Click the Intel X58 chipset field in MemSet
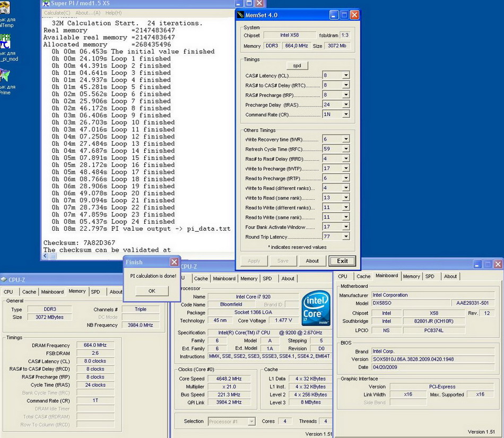The image size is (504, 438). tap(290, 35)
